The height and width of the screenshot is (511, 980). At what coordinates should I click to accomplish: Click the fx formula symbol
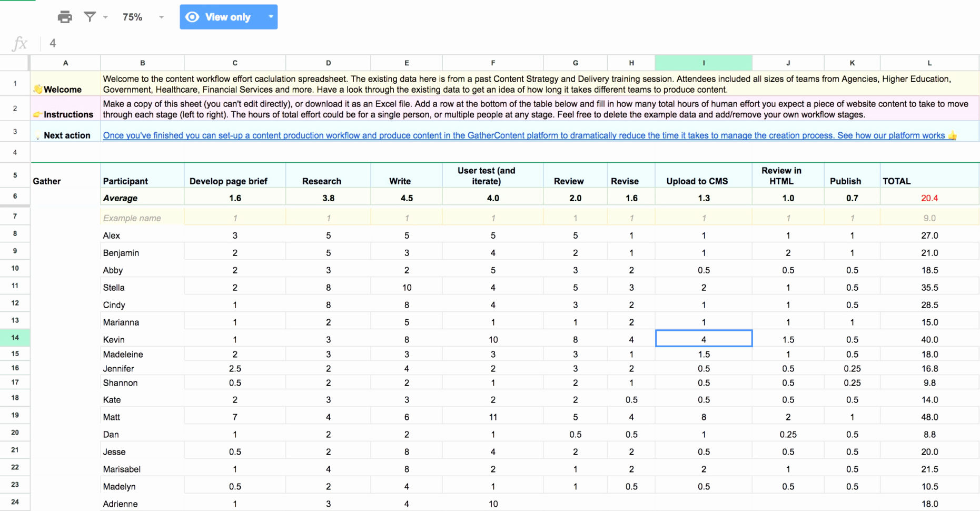click(x=19, y=43)
